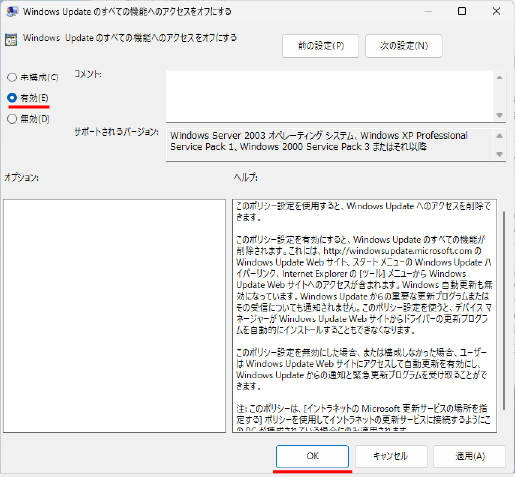515x477 pixels.
Task: Click the ヘルプ: label
Action: (x=245, y=178)
